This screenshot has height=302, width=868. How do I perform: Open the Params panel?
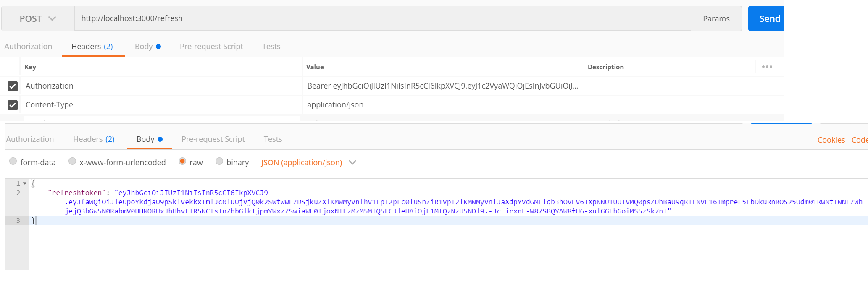coord(716,18)
